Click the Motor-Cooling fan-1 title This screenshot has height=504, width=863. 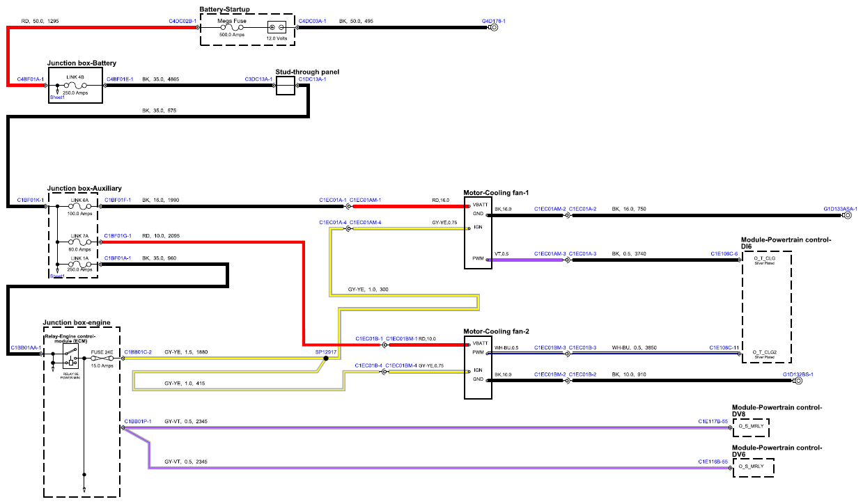[x=498, y=192]
